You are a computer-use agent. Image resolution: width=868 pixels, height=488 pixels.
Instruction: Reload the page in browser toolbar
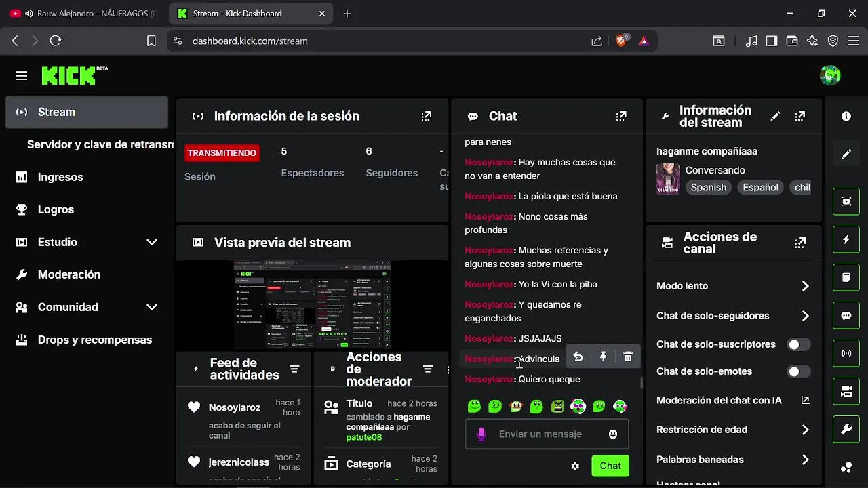tap(56, 41)
